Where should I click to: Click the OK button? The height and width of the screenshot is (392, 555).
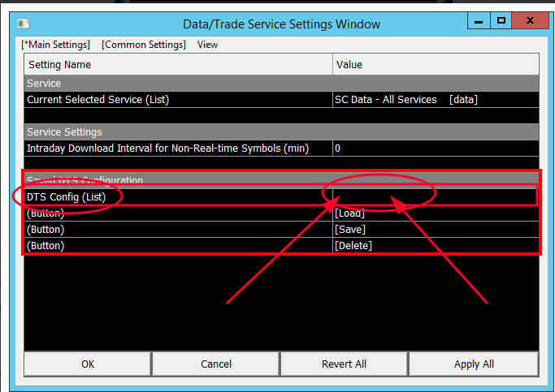(88, 364)
